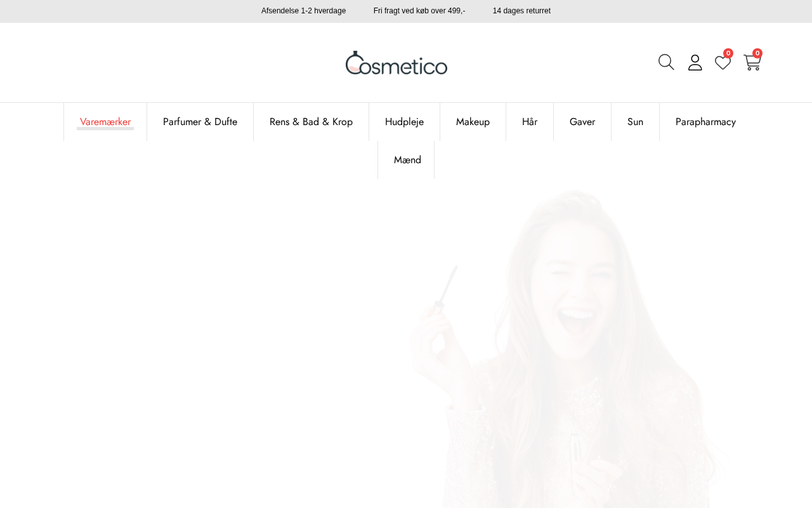
Task: Open the Parapharmacy menu
Action: [x=705, y=122]
